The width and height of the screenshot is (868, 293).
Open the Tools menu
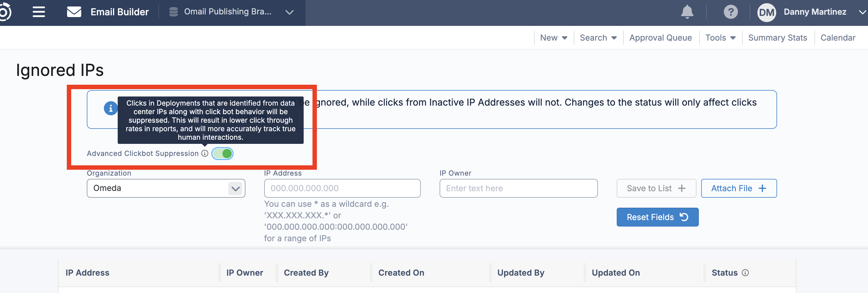coord(720,38)
